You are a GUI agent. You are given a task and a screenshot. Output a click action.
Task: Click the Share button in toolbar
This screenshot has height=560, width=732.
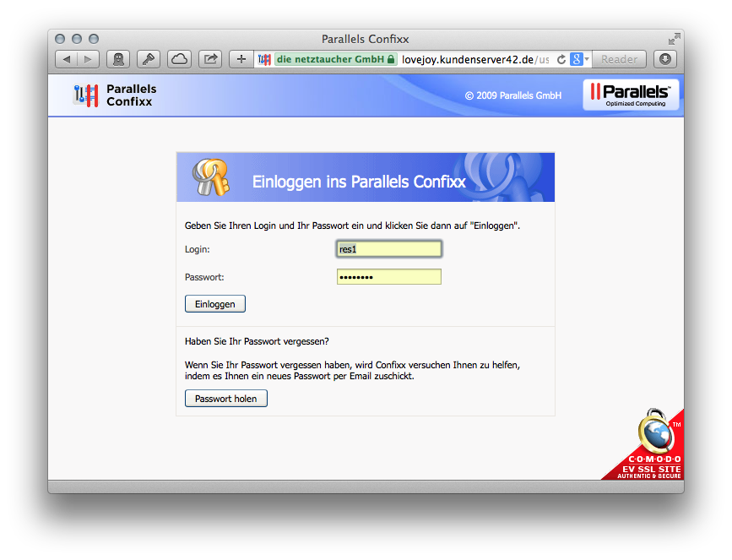click(x=210, y=59)
